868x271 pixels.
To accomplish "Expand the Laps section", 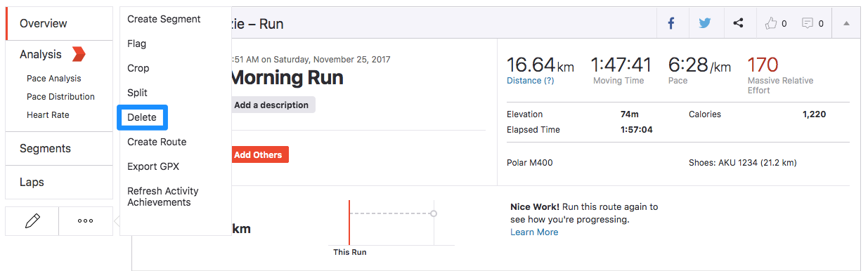I will pos(59,182).
